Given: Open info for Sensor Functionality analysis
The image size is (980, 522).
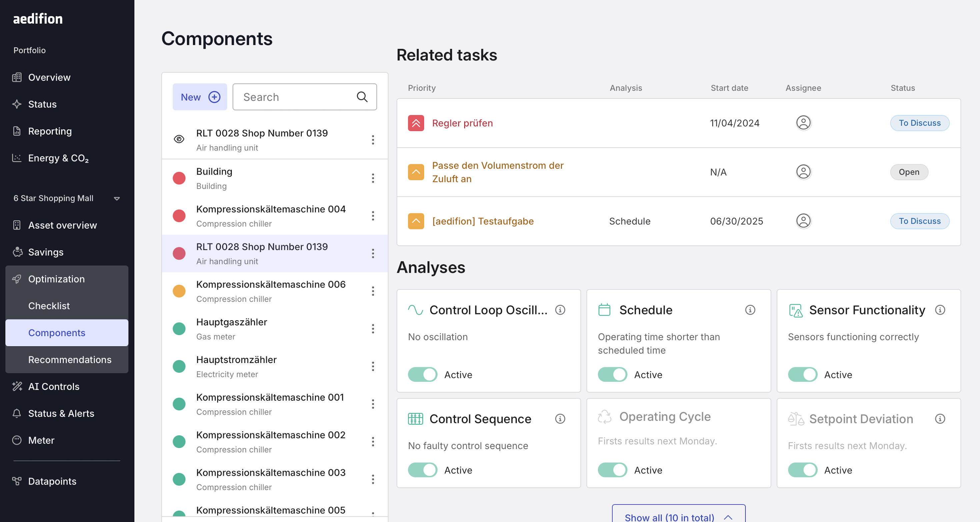Looking at the screenshot, I should [x=940, y=310].
